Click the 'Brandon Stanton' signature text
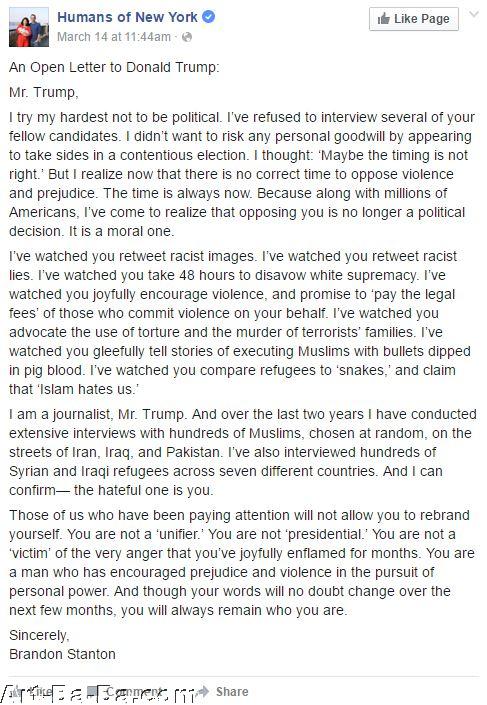 [x=62, y=654]
